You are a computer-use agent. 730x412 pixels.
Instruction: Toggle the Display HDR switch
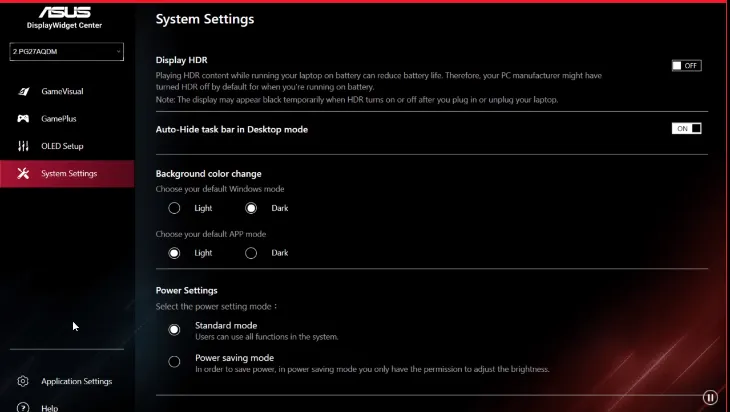(686, 66)
